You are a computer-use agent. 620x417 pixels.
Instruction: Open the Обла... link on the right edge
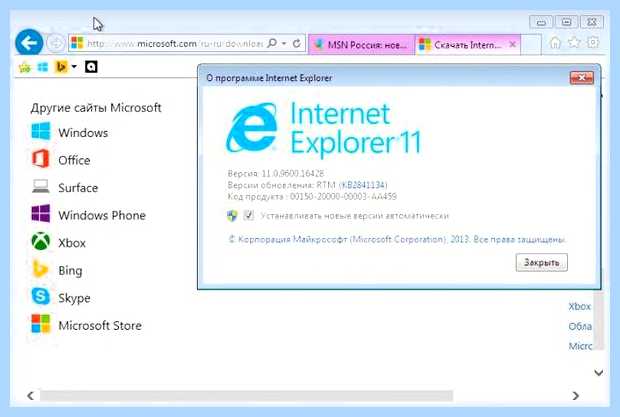[580, 326]
